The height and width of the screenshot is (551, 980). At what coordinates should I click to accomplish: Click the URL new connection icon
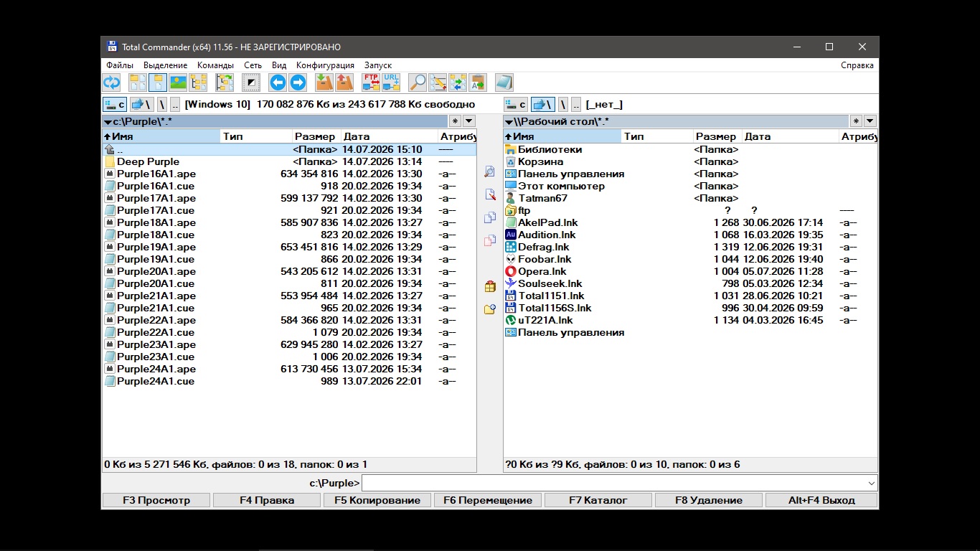[x=391, y=83]
